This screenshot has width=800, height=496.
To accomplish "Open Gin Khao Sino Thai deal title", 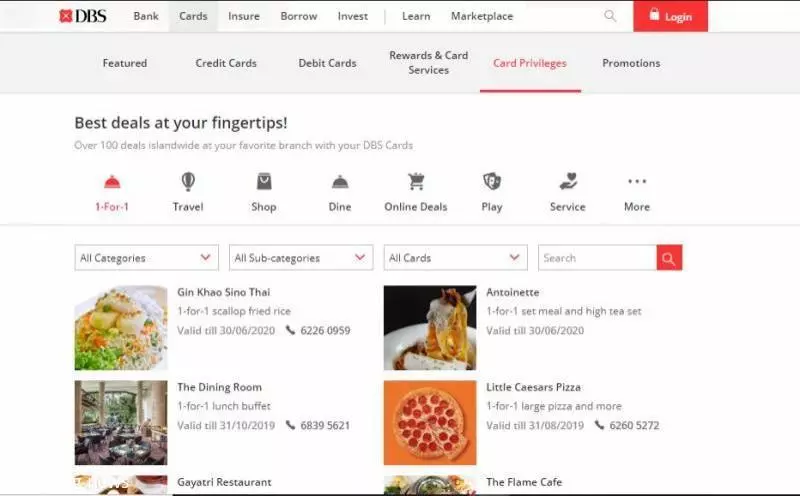I will (x=223, y=292).
